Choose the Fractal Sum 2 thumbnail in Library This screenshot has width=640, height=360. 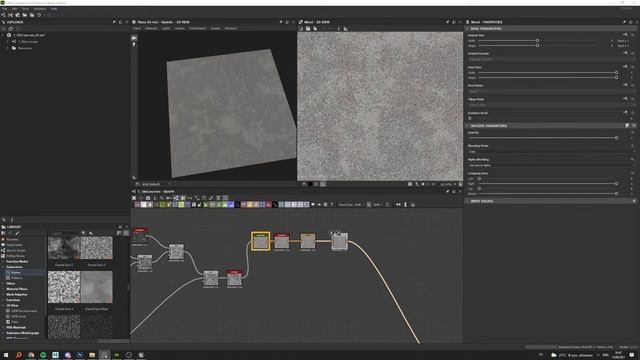tap(64, 248)
